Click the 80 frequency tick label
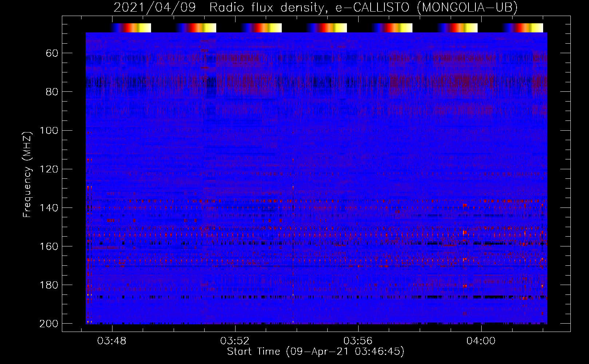Image resolution: width=589 pixels, height=364 pixels. [x=52, y=92]
